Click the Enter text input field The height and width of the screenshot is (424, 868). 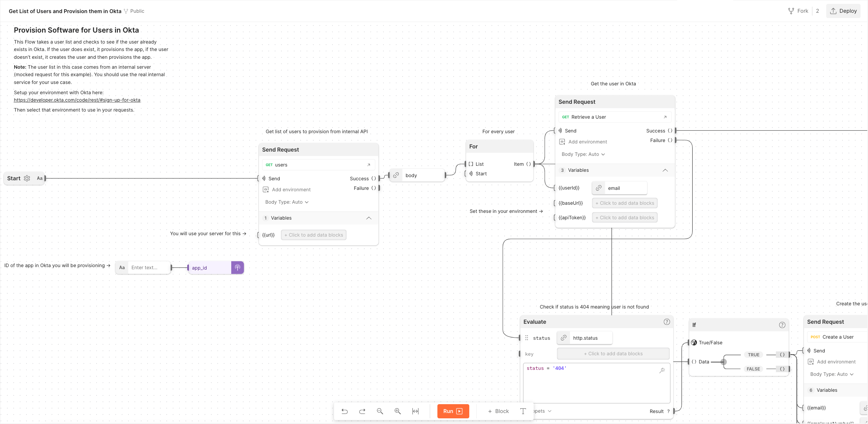(149, 268)
